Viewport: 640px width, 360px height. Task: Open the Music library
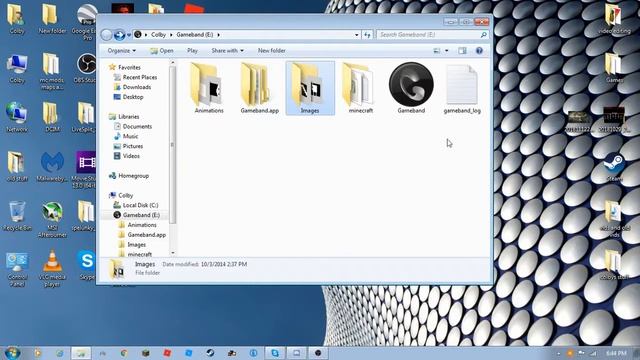(x=130, y=136)
